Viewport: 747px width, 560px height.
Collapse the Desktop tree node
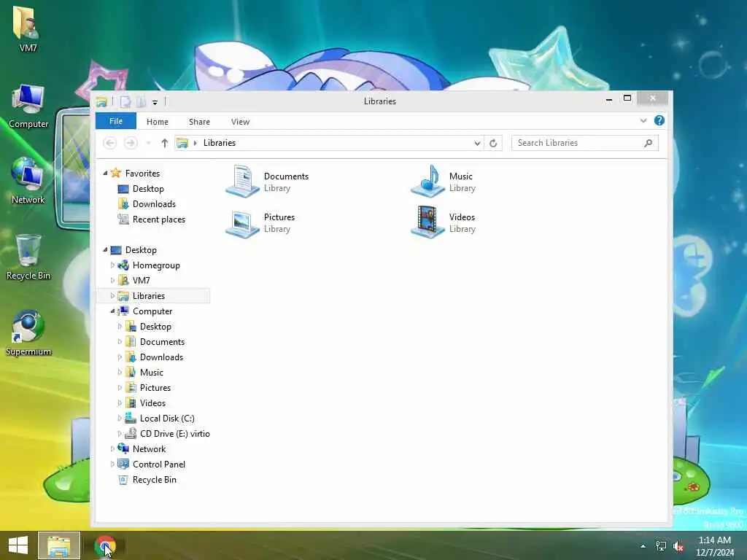point(105,249)
